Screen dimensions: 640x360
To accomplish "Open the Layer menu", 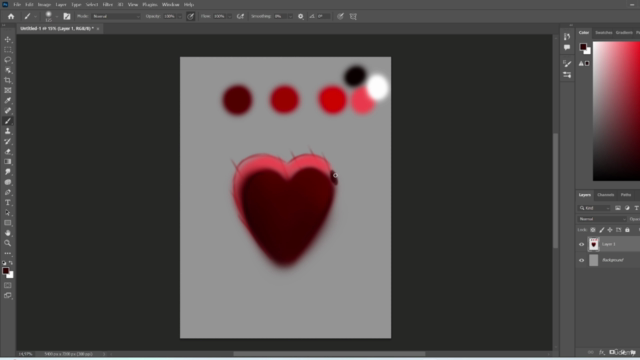I will click(x=61, y=4).
